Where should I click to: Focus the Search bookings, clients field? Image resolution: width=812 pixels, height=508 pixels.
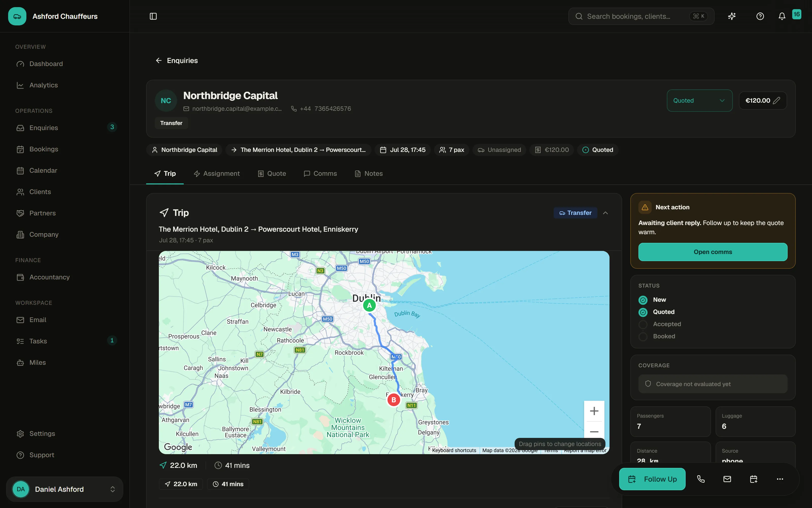(x=641, y=16)
